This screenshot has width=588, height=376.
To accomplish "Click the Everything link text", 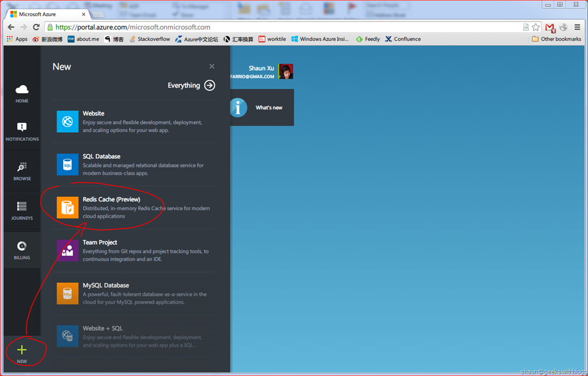I will [x=184, y=85].
